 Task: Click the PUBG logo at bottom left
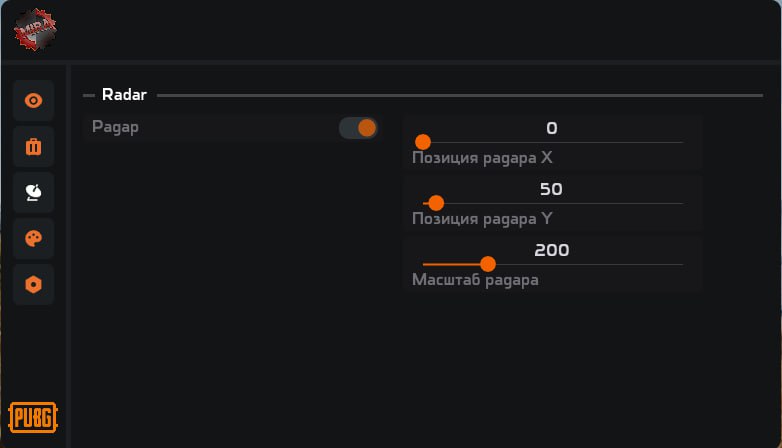point(33,416)
